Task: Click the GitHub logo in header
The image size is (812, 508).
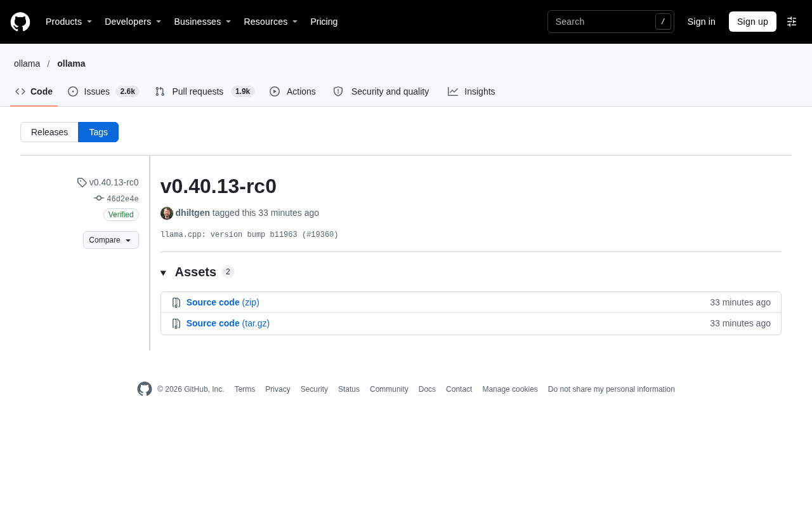Action: pos(20,22)
